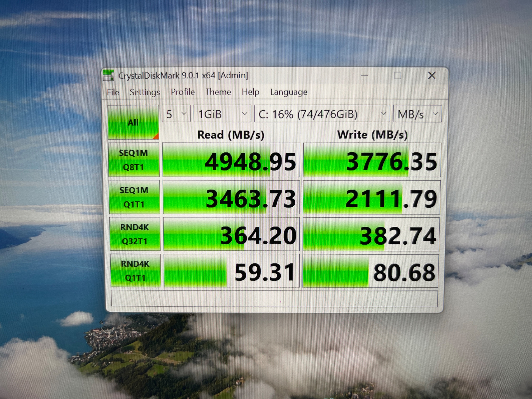The height and width of the screenshot is (399, 532).
Task: Expand the 1GiB test size dropdown
Action: coord(222,114)
